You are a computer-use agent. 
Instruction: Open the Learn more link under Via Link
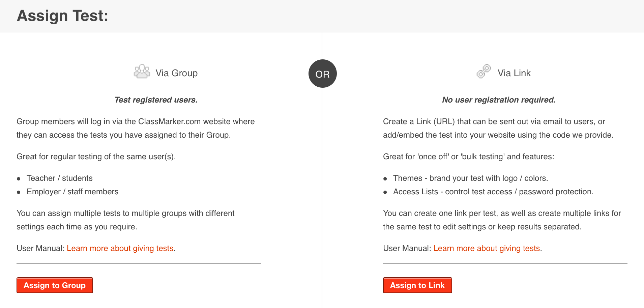[487, 248]
